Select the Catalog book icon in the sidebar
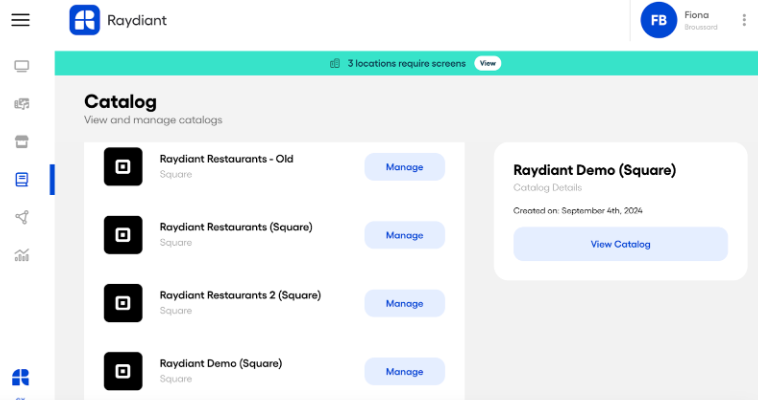 (x=21, y=179)
